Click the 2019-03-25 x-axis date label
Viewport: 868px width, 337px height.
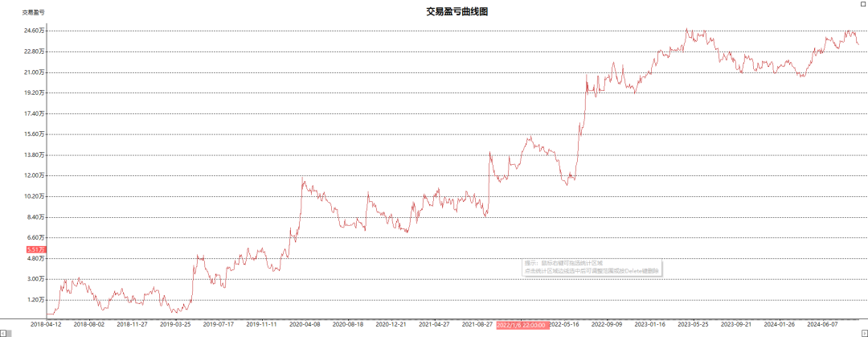click(x=176, y=325)
